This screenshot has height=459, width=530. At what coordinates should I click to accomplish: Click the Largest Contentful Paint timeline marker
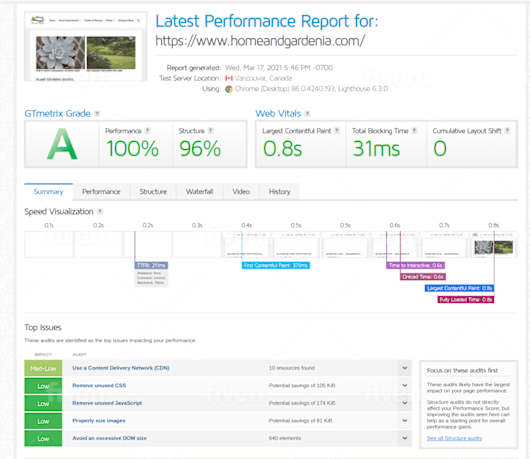tap(459, 288)
